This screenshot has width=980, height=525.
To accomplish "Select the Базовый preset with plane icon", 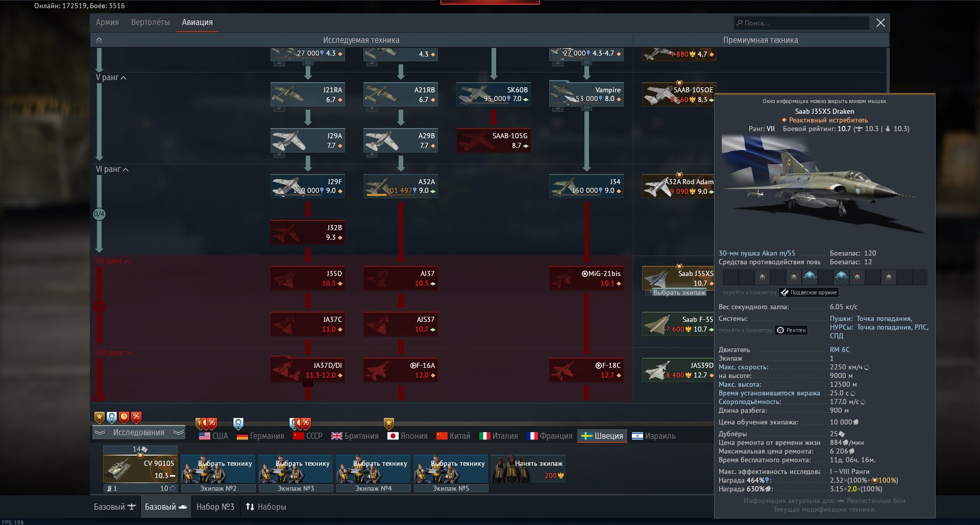I will 114,507.
